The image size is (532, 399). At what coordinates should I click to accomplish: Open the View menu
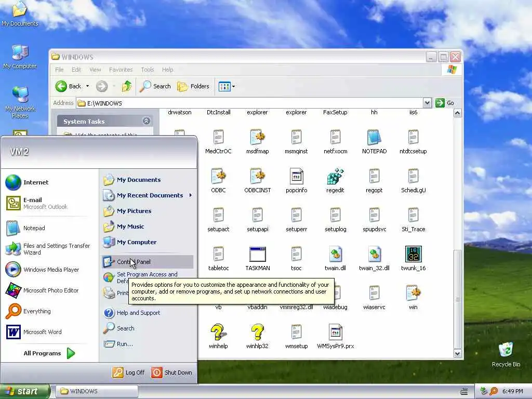pos(95,70)
